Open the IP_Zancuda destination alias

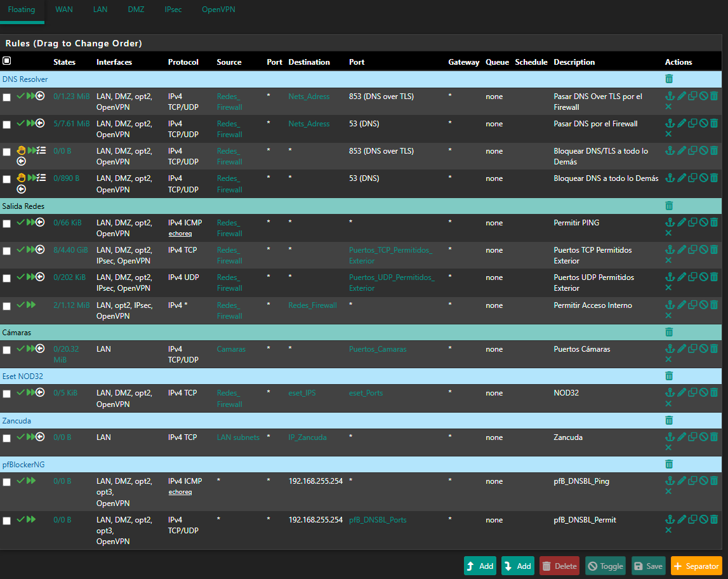coord(307,437)
